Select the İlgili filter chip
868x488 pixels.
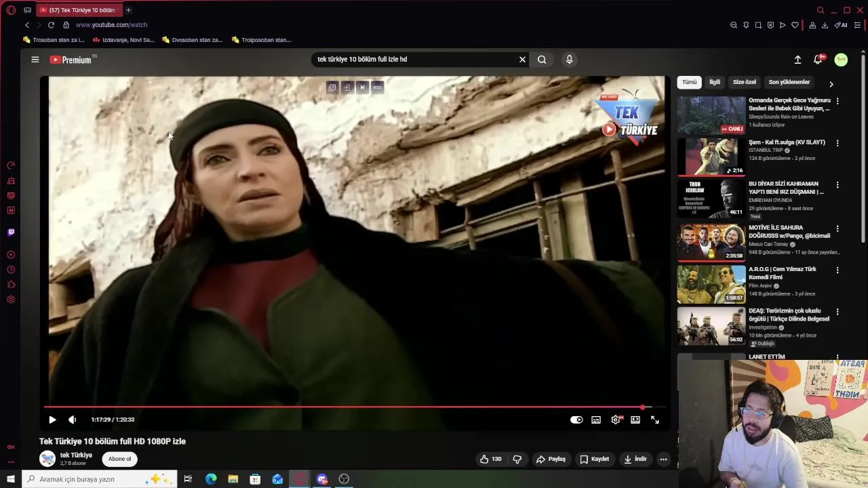coord(715,82)
